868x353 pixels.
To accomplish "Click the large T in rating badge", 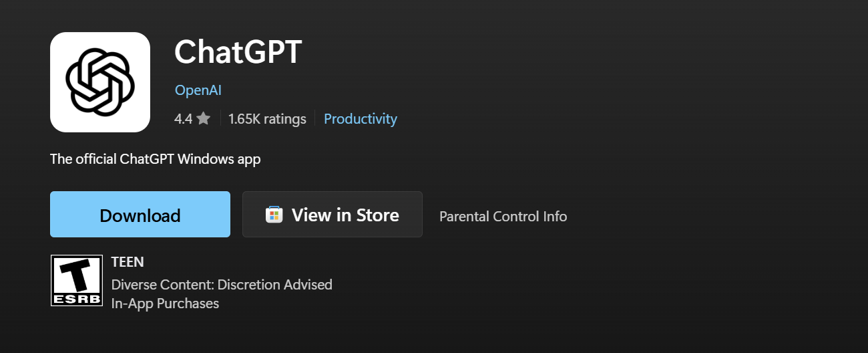I will pyautogui.click(x=77, y=274).
